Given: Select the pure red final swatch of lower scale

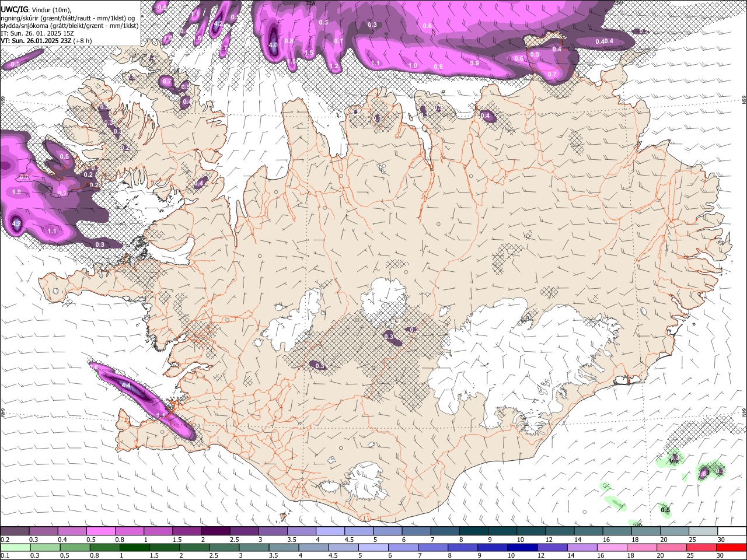Looking at the screenshot, I should tap(732, 548).
